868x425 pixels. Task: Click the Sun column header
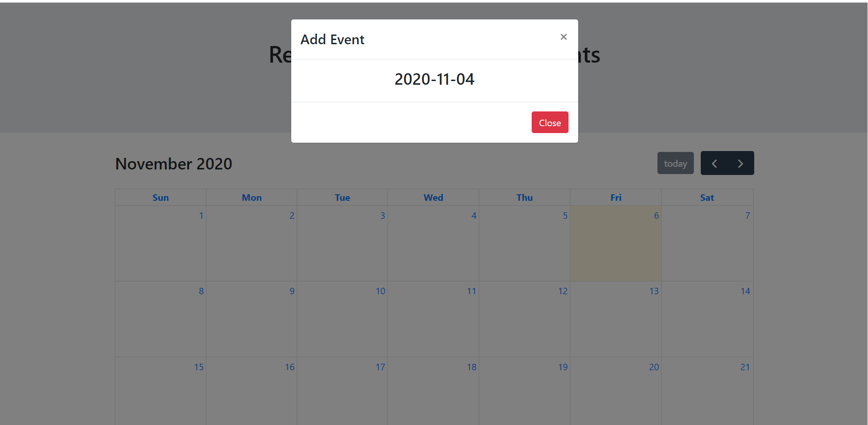tap(160, 197)
